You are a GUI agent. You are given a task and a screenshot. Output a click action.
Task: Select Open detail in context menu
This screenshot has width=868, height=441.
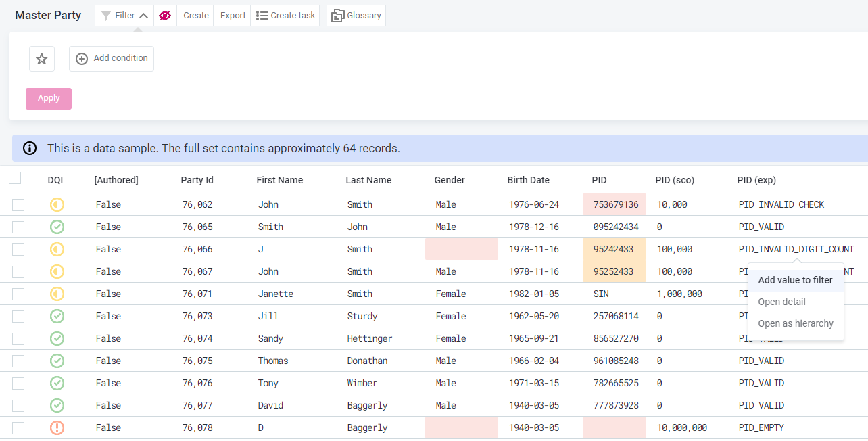pos(781,302)
